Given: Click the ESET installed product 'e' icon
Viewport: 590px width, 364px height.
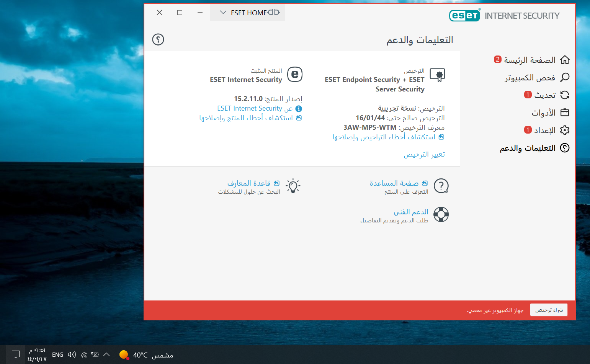Looking at the screenshot, I should click(295, 74).
